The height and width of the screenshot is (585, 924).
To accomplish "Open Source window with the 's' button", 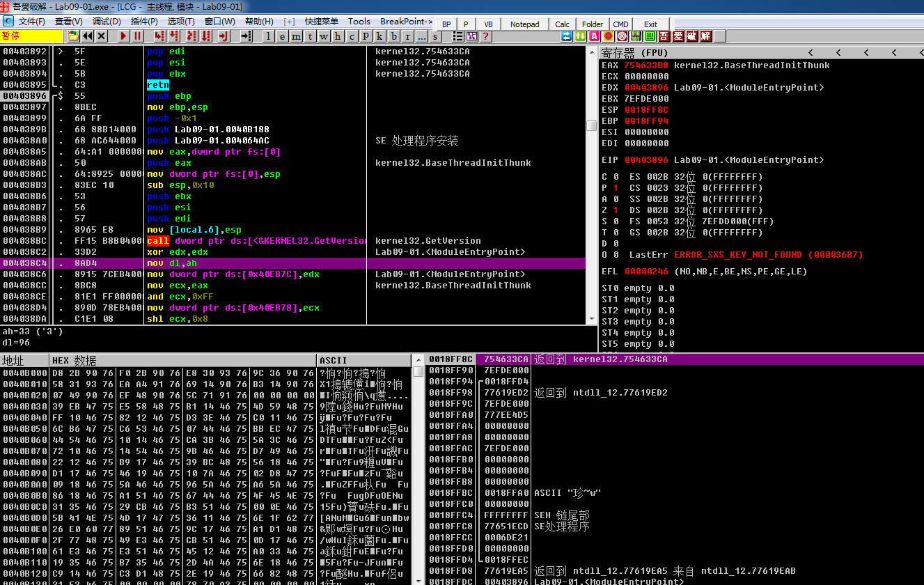I will (435, 36).
